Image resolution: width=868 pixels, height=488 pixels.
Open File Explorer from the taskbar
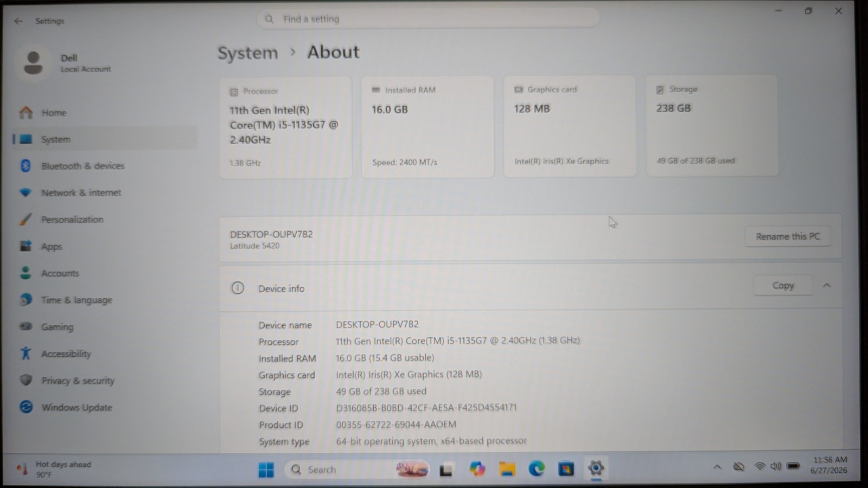click(507, 469)
